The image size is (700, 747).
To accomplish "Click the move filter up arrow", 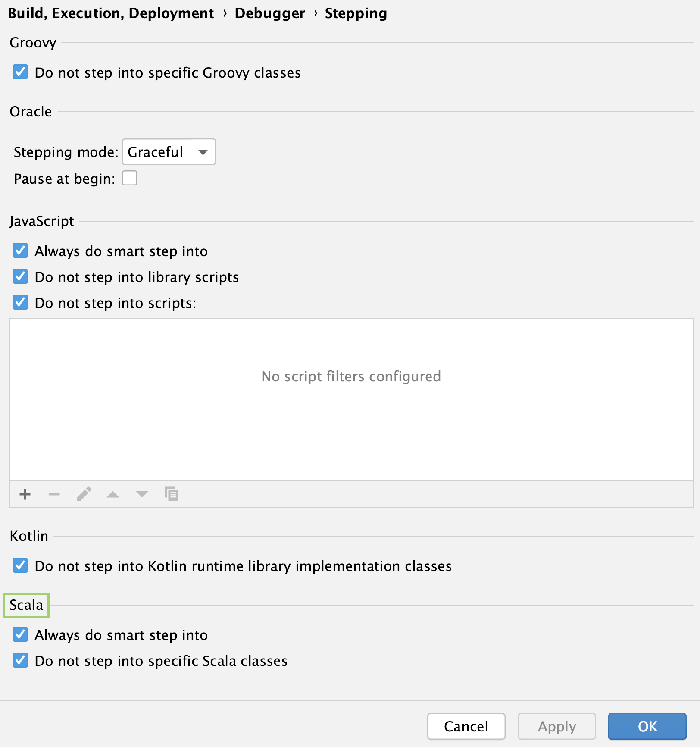I will click(x=113, y=494).
